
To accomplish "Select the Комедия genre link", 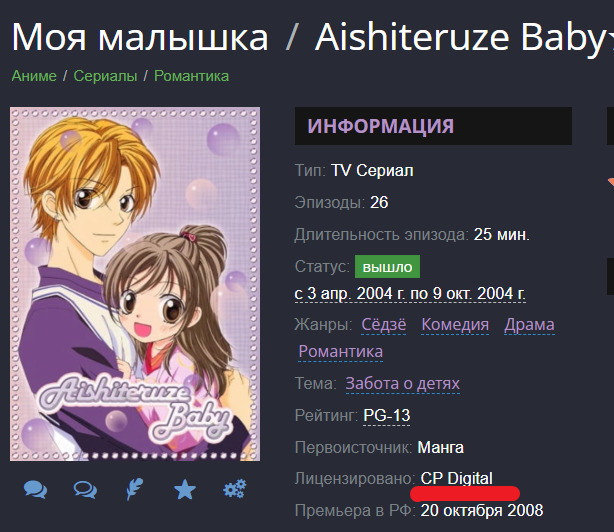I will coord(455,325).
